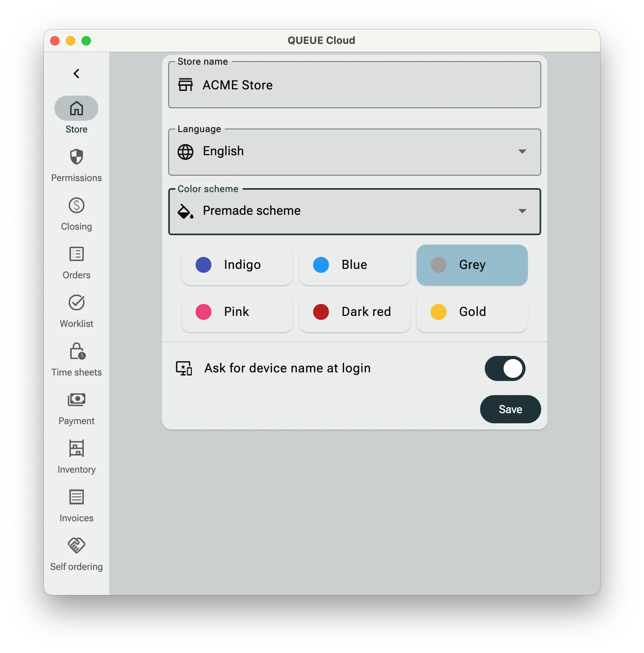Screen dimensions: 644x653
Task: Toggle Ask for device name at login
Action: click(x=505, y=368)
